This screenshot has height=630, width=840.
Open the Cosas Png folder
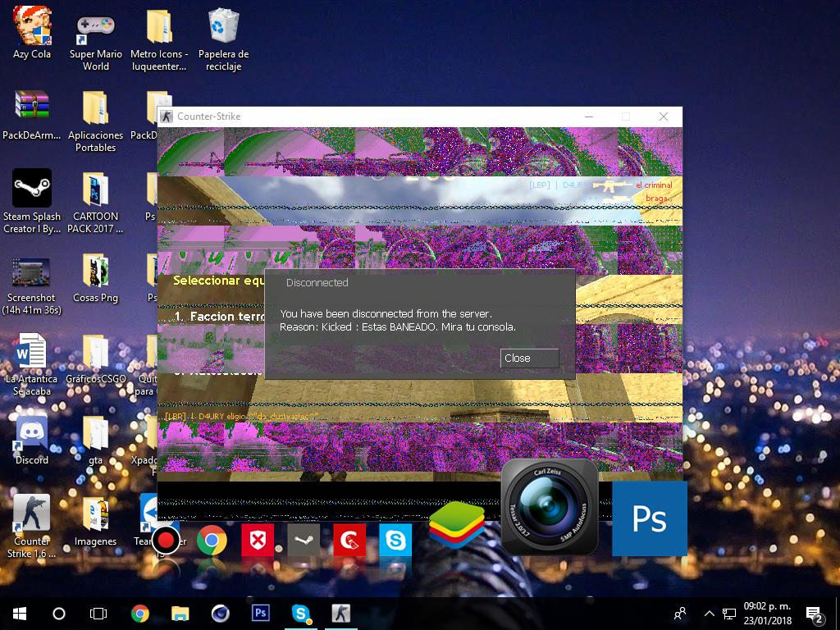point(96,277)
